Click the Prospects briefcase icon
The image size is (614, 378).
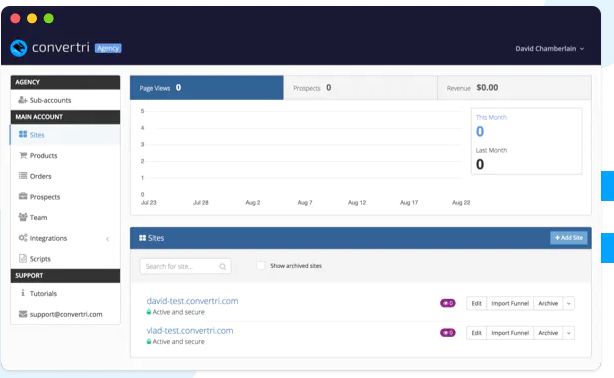23,196
